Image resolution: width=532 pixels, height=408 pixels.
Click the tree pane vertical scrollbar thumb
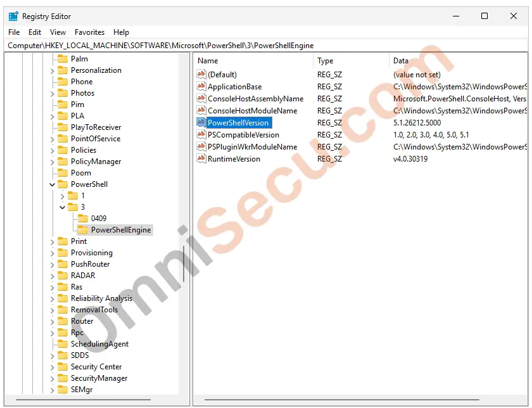pyautogui.click(x=184, y=264)
